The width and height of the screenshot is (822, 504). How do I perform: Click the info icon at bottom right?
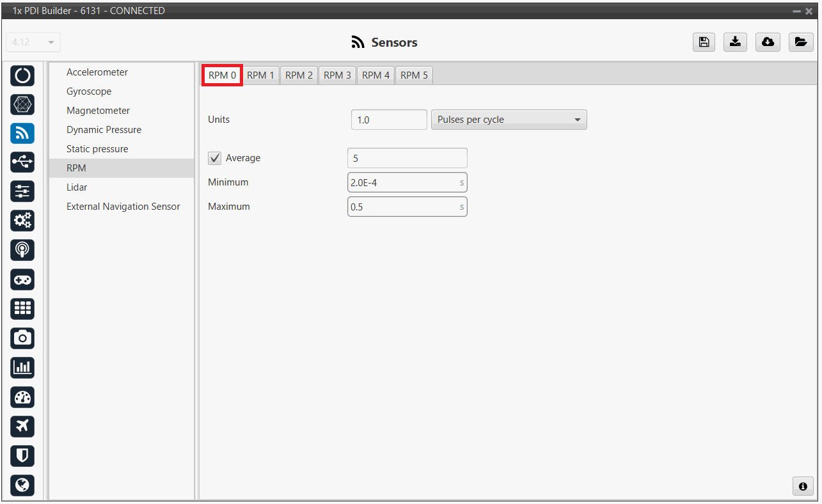803,486
